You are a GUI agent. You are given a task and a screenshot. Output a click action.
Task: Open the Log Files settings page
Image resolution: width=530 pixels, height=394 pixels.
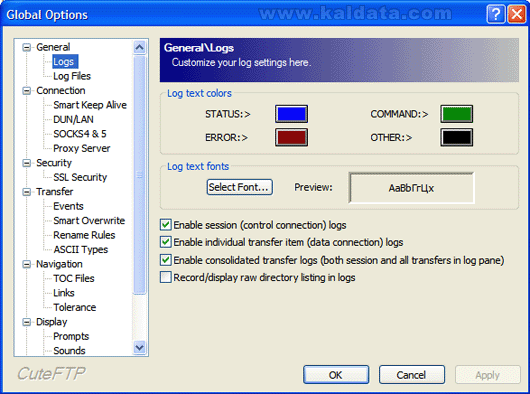tap(72, 76)
